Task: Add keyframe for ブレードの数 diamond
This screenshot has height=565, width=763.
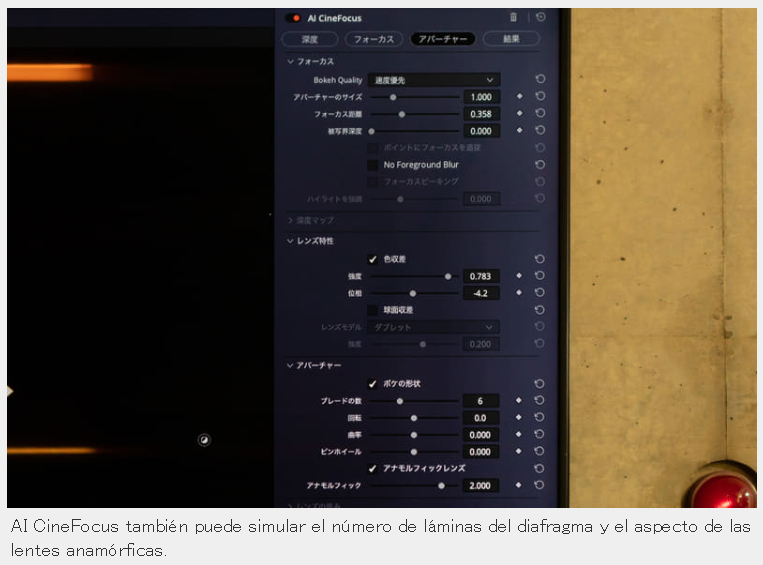Action: point(519,401)
